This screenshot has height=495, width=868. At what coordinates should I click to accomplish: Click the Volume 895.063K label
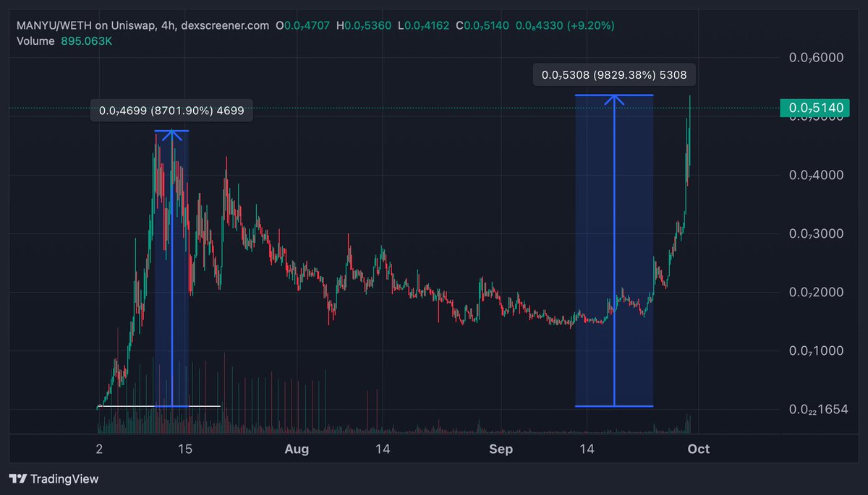coord(64,41)
